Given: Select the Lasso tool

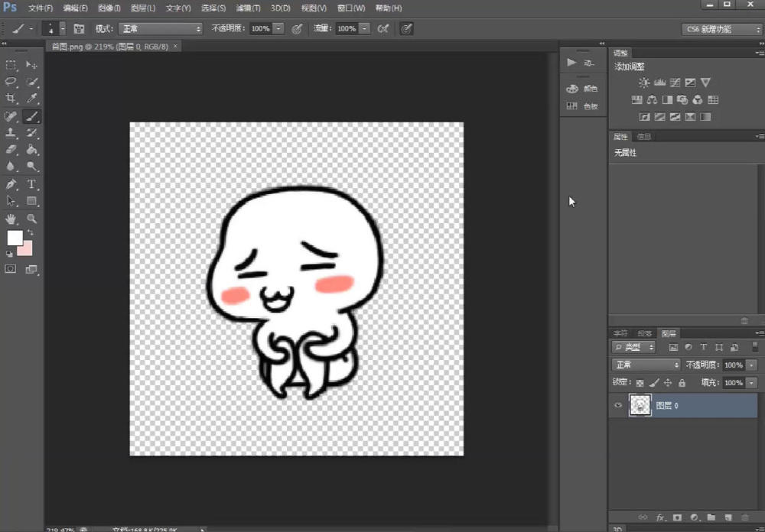Looking at the screenshot, I should 11,82.
